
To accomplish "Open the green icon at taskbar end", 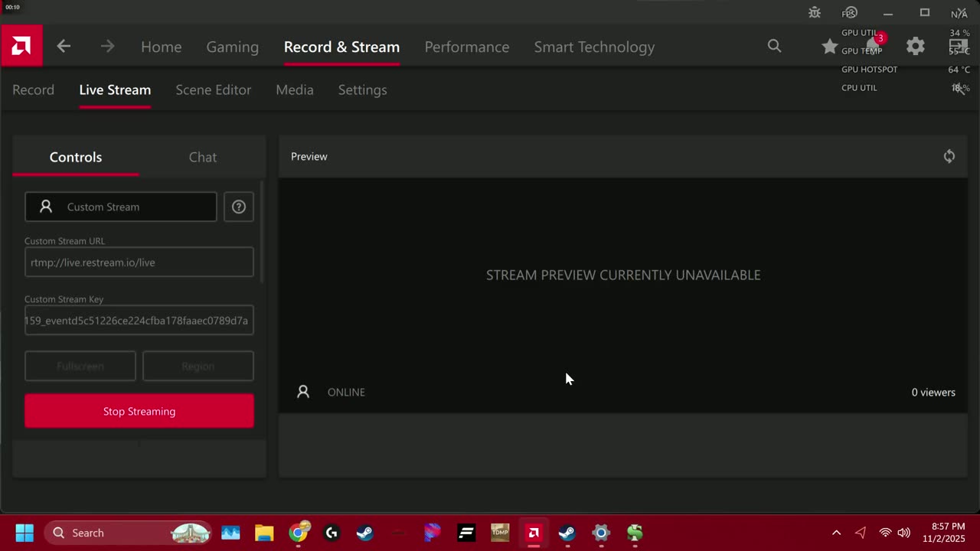I will click(635, 533).
